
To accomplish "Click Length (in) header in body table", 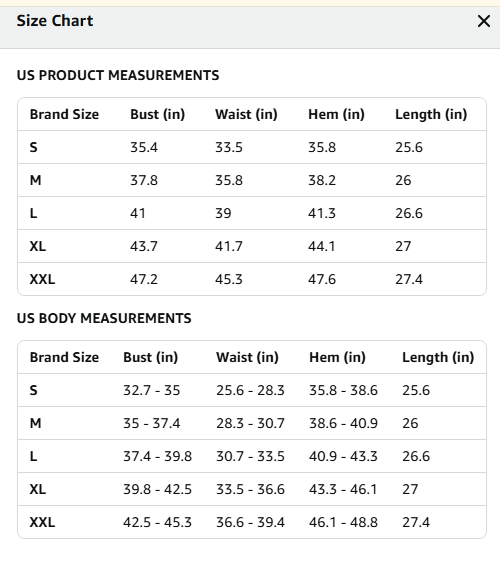I will 438,357.
